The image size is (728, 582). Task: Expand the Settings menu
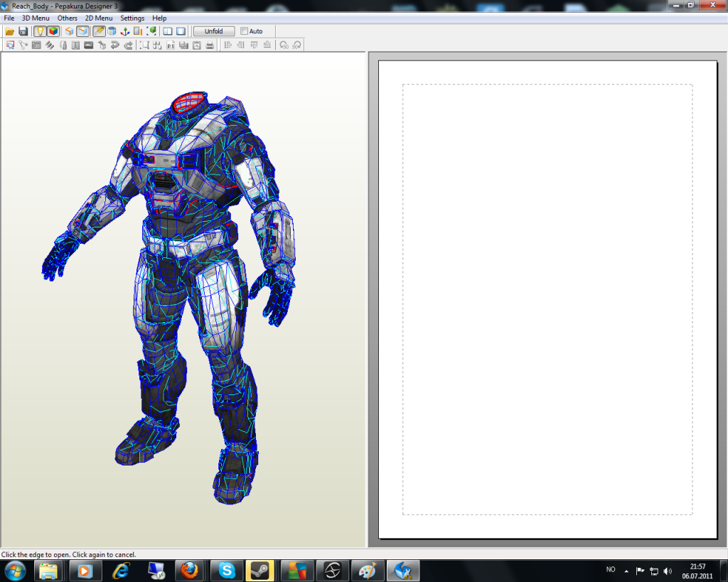point(132,18)
